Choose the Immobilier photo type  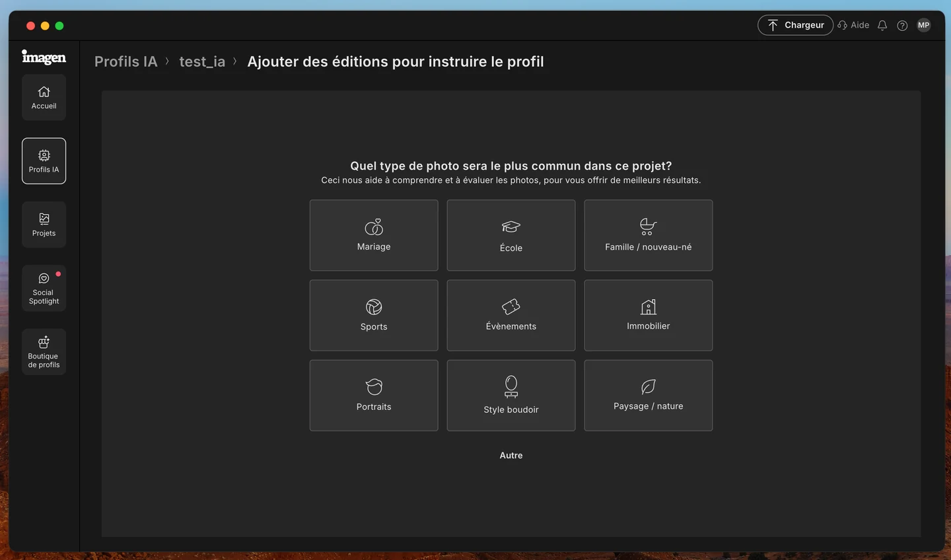pos(649,315)
